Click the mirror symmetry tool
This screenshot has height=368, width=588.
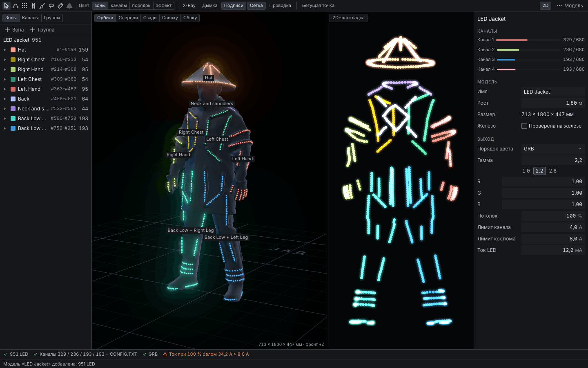tap(69, 6)
